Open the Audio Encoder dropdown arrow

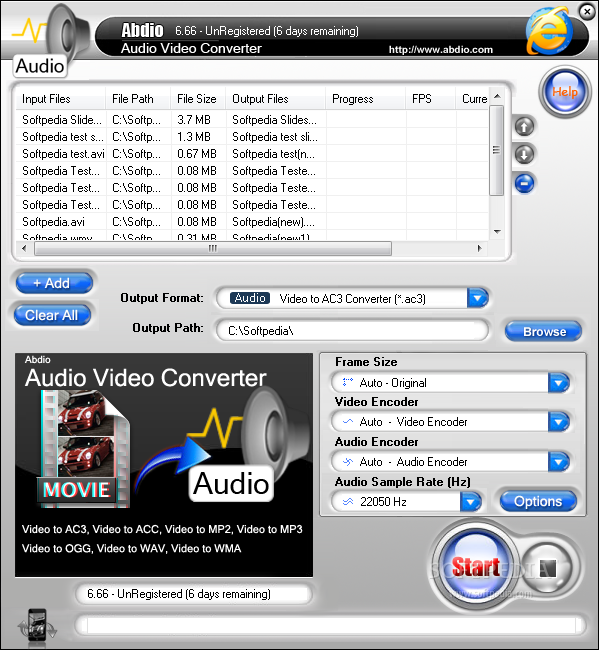pos(558,462)
